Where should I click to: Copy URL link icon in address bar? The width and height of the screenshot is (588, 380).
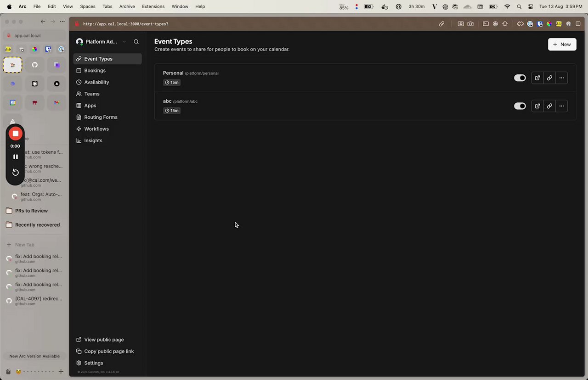click(x=441, y=24)
